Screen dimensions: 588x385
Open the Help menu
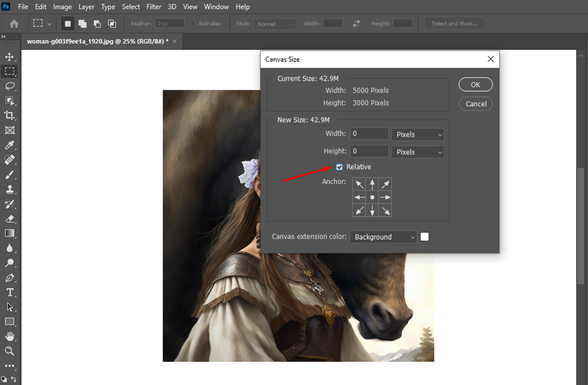click(x=243, y=7)
